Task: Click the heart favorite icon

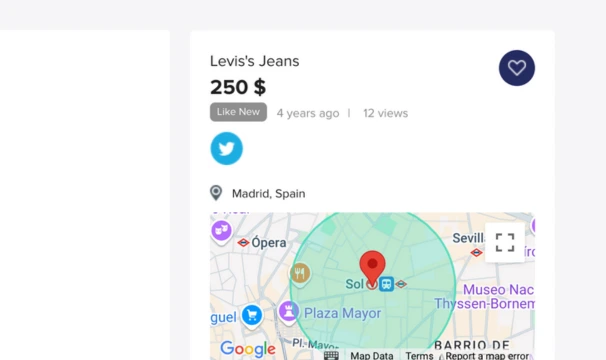Action: (x=517, y=68)
